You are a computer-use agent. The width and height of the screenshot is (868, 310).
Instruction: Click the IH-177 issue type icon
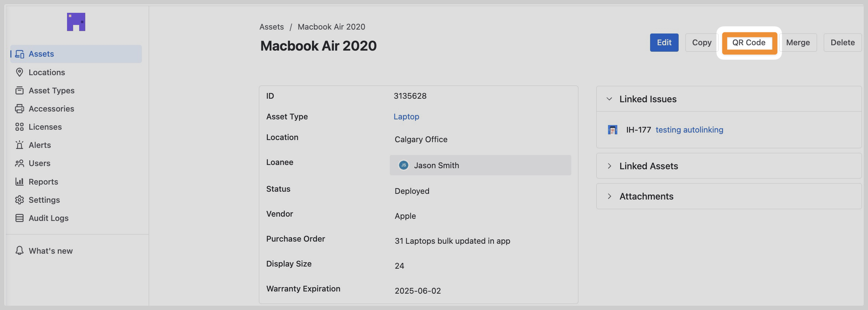(612, 130)
